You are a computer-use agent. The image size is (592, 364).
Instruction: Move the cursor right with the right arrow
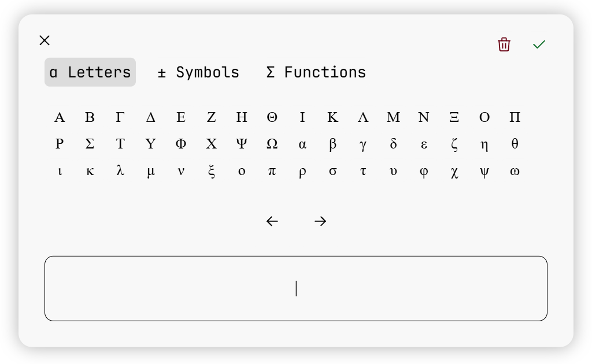pos(320,221)
